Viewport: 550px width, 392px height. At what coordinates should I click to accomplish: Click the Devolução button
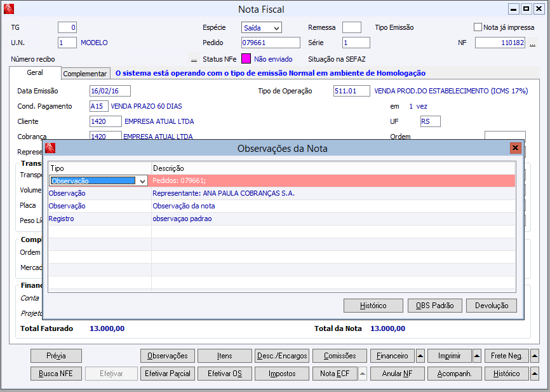tap(492, 306)
